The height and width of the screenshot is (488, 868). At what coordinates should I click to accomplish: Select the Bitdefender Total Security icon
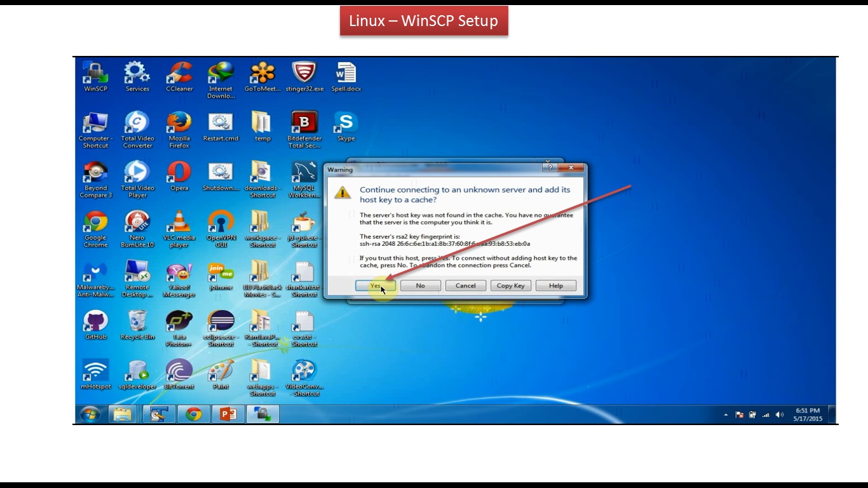[304, 130]
